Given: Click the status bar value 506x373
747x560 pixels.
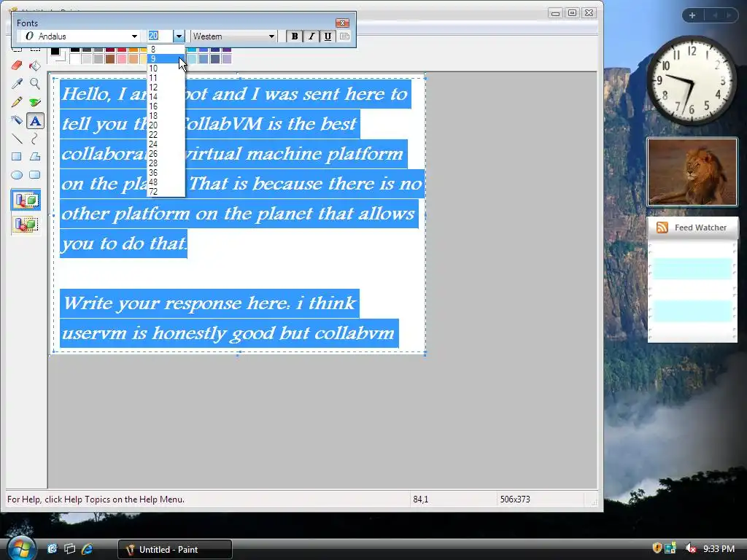Looking at the screenshot, I should [515, 499].
